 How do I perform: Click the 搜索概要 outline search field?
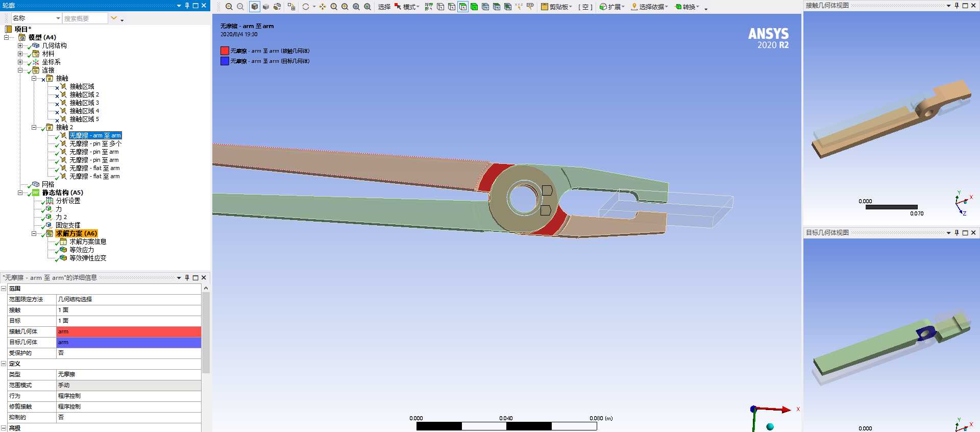[85, 18]
